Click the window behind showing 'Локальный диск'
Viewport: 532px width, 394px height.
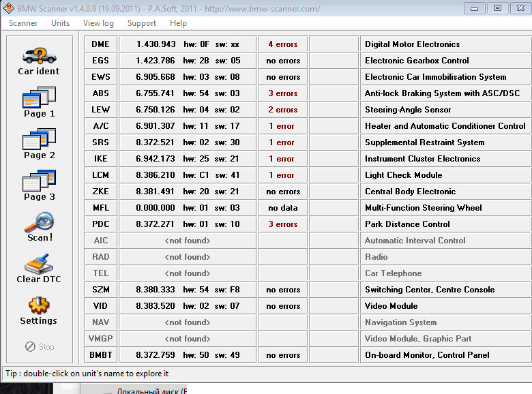[x=151, y=391]
